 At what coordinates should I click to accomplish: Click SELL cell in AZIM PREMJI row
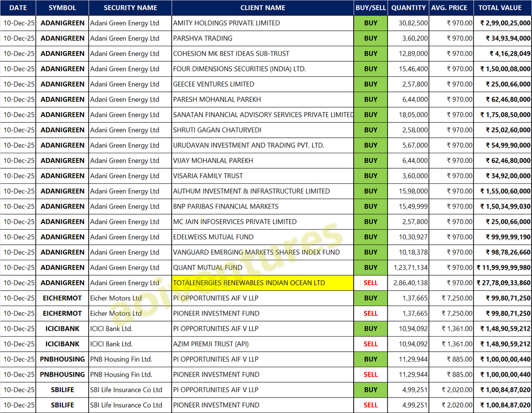tap(370, 344)
